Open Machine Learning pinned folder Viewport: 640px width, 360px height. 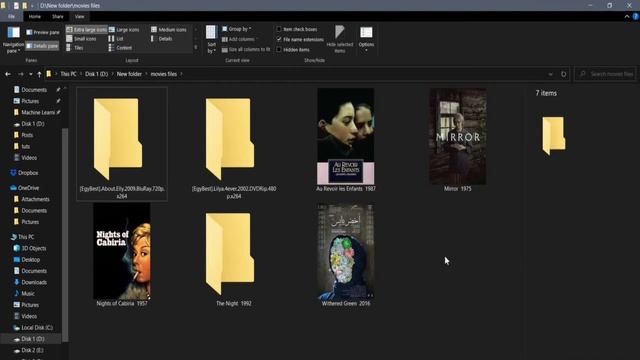coord(38,112)
